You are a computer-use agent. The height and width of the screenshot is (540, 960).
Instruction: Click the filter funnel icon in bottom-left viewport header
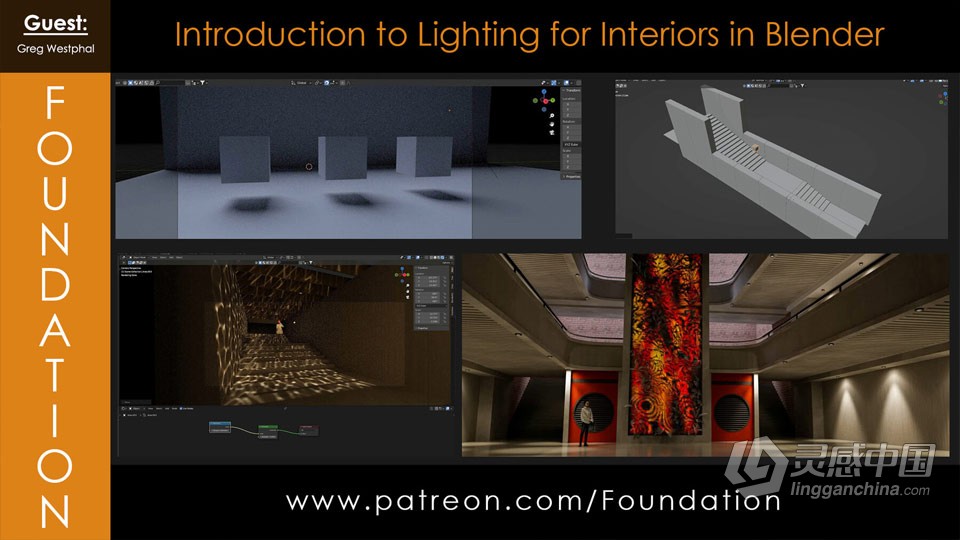(311, 263)
